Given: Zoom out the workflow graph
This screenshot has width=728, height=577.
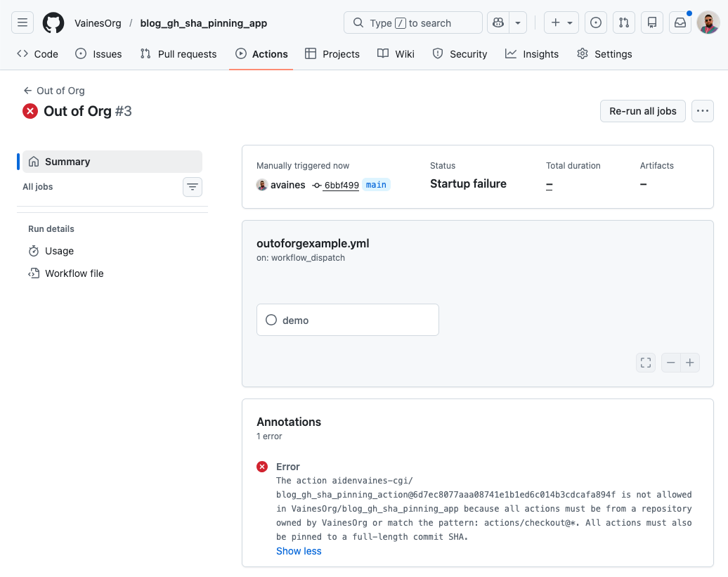Looking at the screenshot, I should (670, 363).
